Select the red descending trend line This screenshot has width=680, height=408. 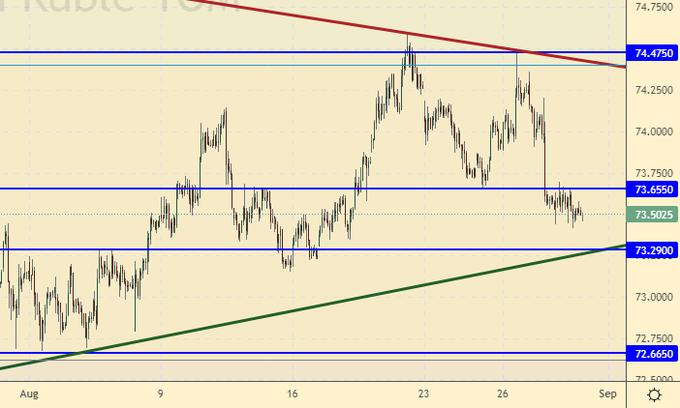pos(400,28)
